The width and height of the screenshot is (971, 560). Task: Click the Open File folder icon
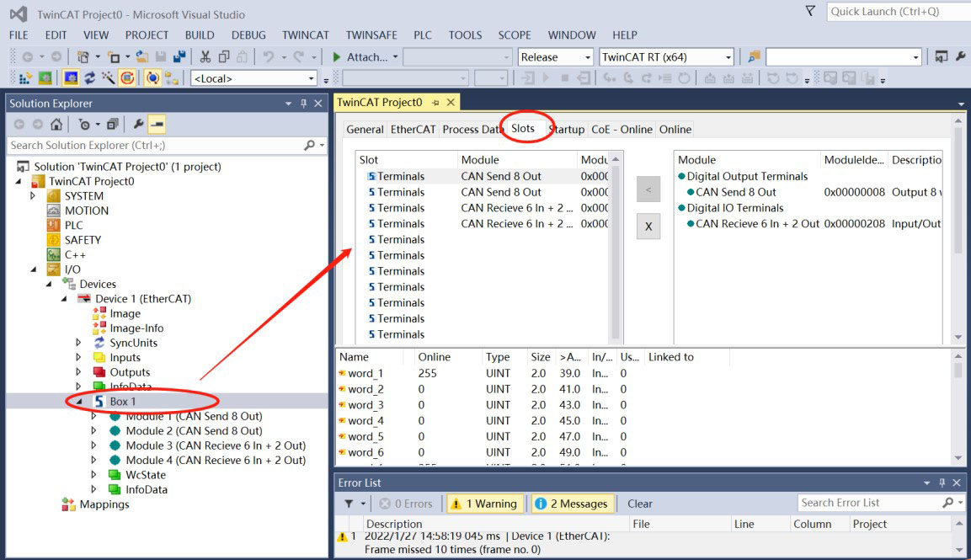pos(141,57)
